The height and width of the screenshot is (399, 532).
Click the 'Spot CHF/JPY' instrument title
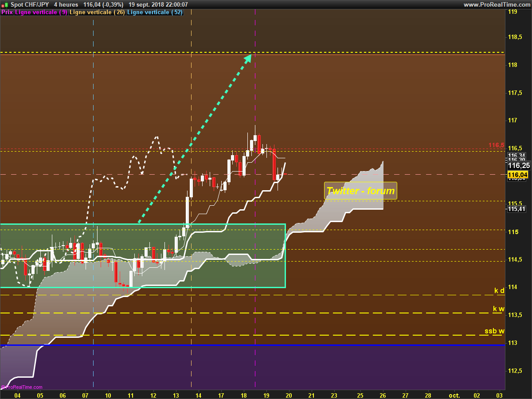tap(29, 4)
